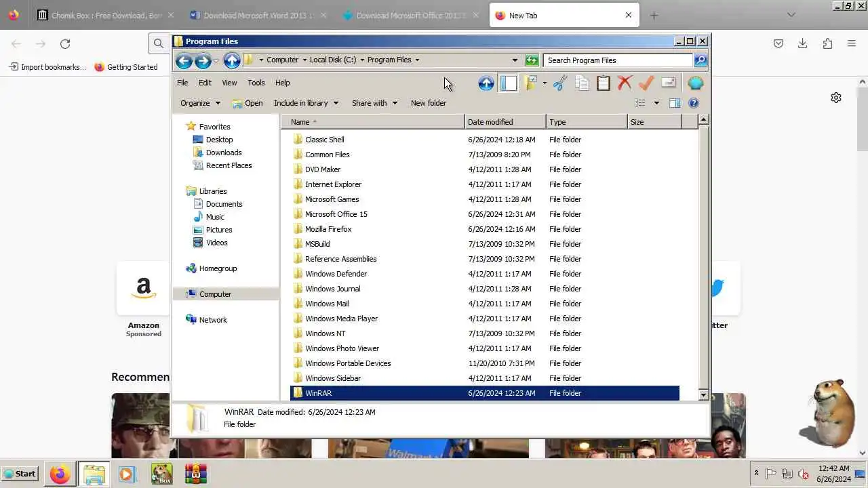
Task: Click the Properties checkmark toolbar icon
Action: point(646,83)
